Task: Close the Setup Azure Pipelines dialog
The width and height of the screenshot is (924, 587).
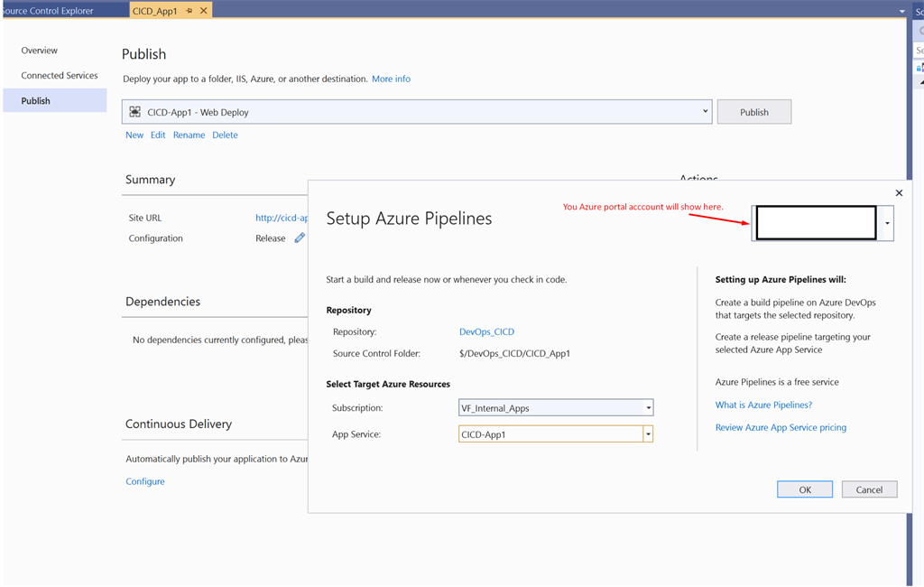Action: [x=899, y=192]
